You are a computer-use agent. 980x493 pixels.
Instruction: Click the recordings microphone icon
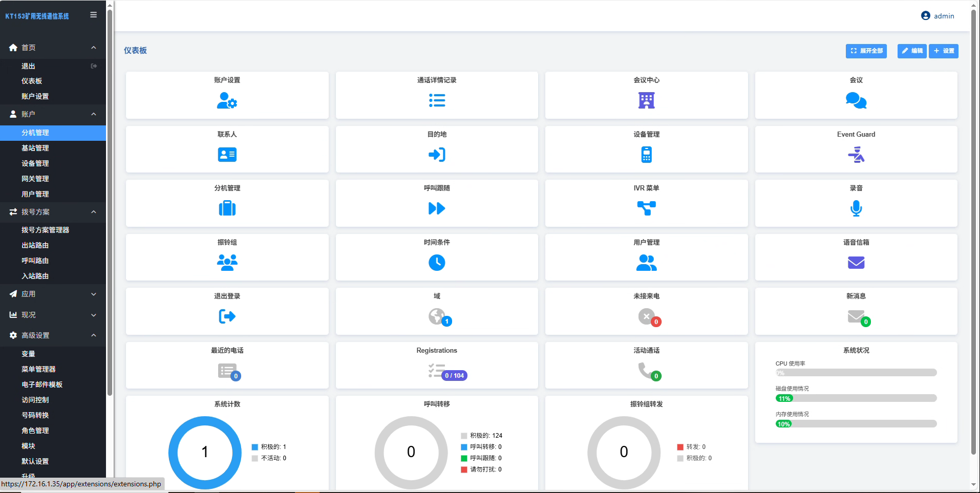point(856,208)
